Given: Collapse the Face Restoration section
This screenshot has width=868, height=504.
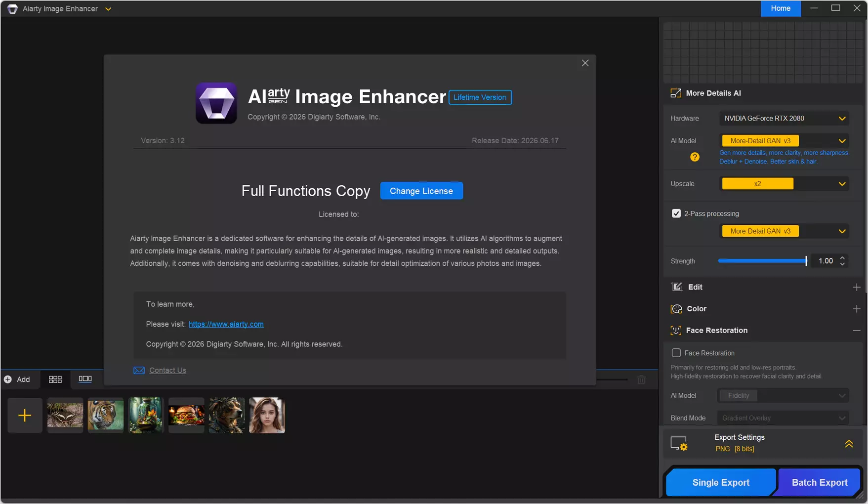Looking at the screenshot, I should coord(857,331).
